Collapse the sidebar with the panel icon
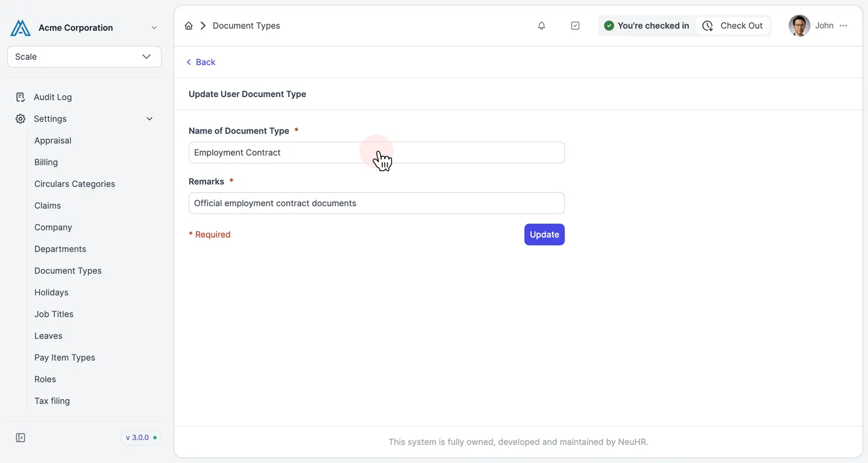Viewport: 868px width, 463px height. coord(20,438)
